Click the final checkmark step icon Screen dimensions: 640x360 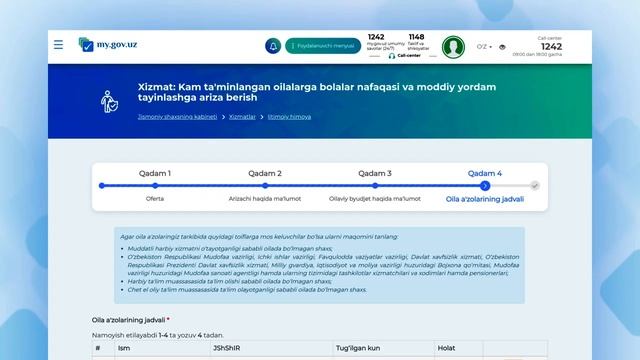(535, 186)
